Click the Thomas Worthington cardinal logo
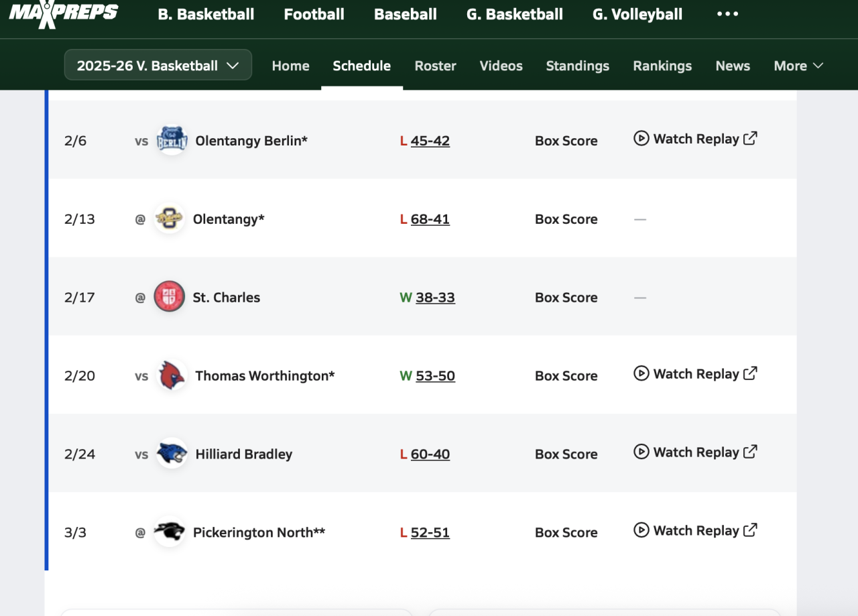The height and width of the screenshot is (616, 858). tap(172, 375)
